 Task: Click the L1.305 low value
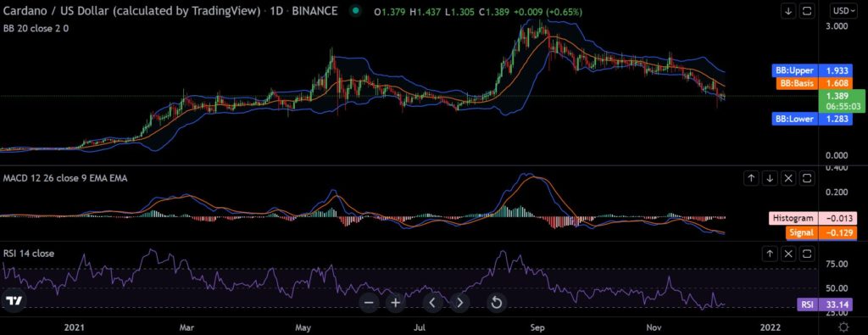[459, 12]
